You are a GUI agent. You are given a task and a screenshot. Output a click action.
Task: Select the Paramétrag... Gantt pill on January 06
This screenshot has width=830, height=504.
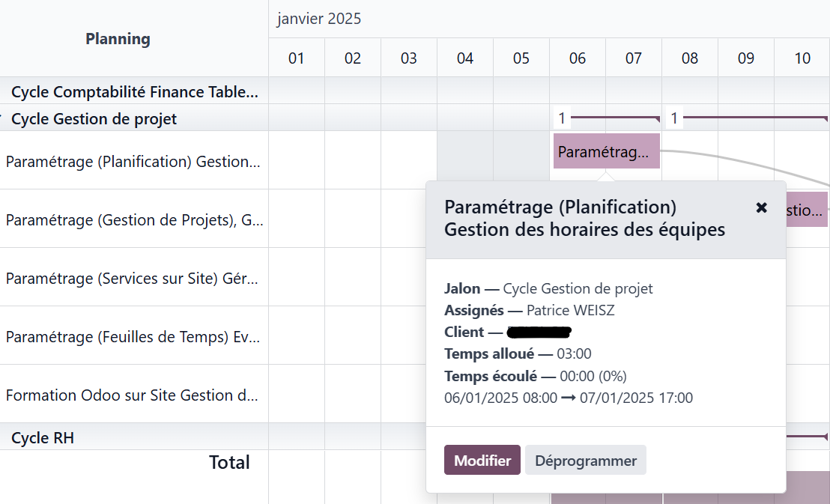pos(607,151)
